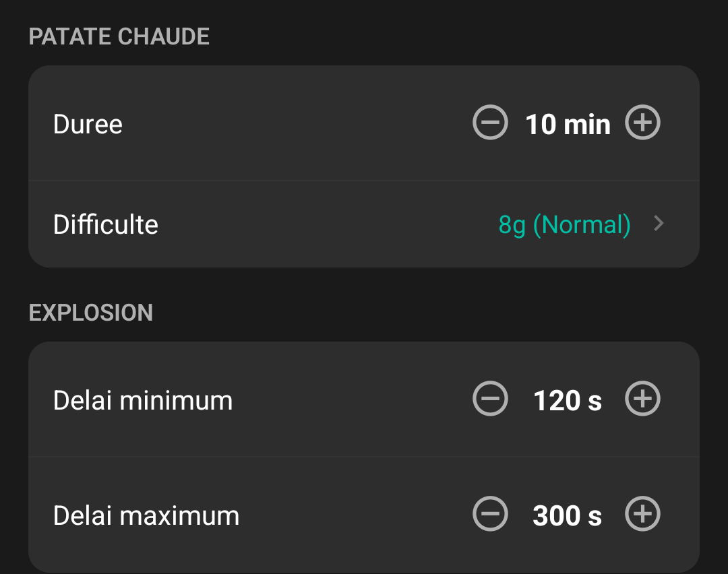728x574 pixels.
Task: Select the Delai minimum settings row
Action: tap(270, 399)
